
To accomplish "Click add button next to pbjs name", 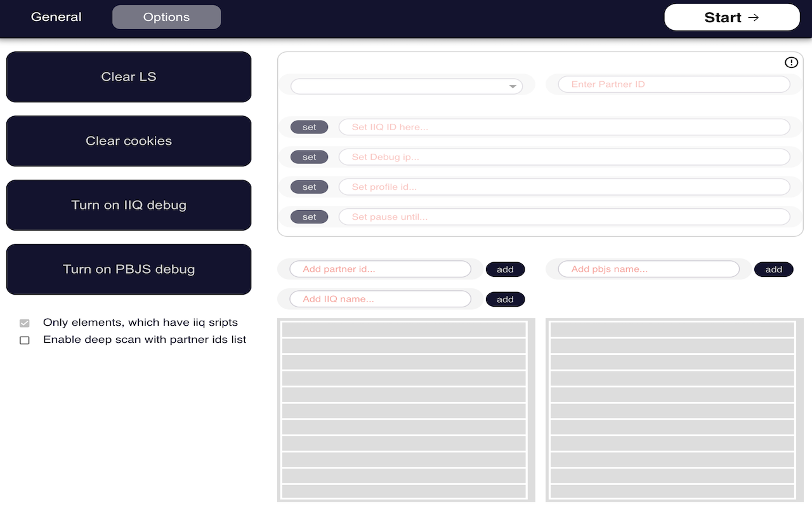I will 774,269.
